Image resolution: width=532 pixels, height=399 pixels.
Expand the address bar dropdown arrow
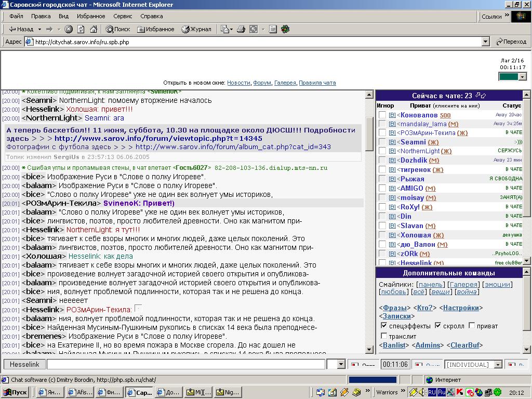[x=486, y=42]
